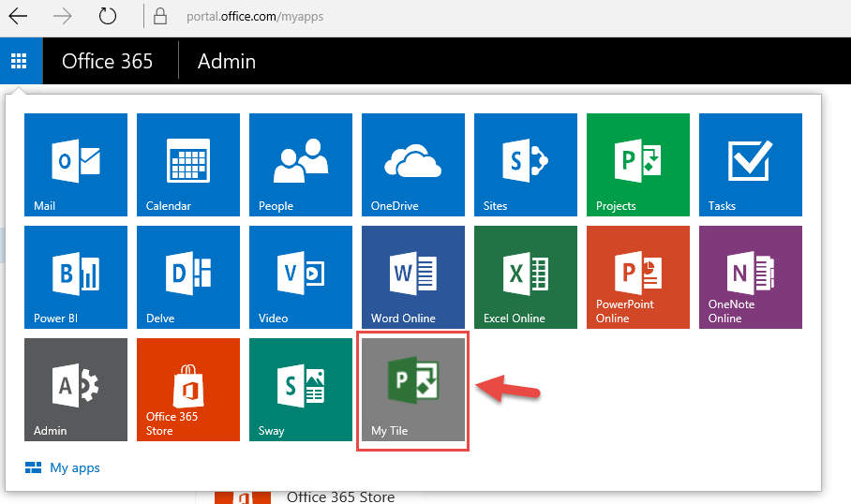Open the PowerPoint Online tile

[638, 277]
